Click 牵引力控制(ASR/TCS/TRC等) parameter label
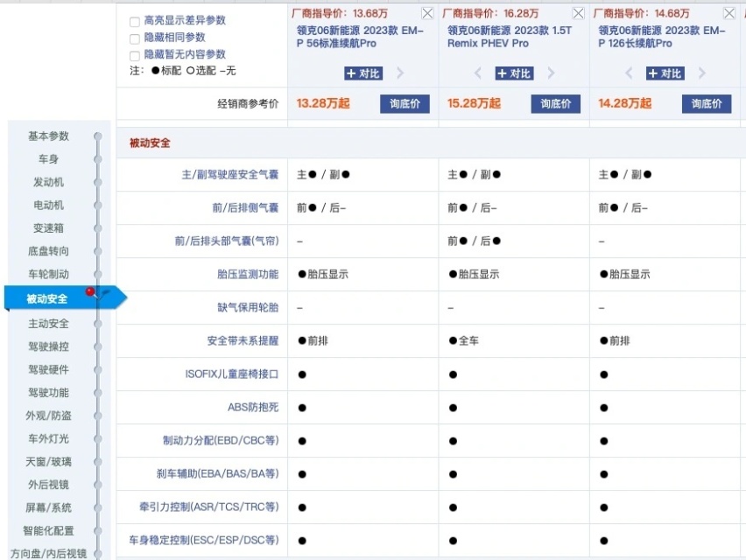 [209, 507]
